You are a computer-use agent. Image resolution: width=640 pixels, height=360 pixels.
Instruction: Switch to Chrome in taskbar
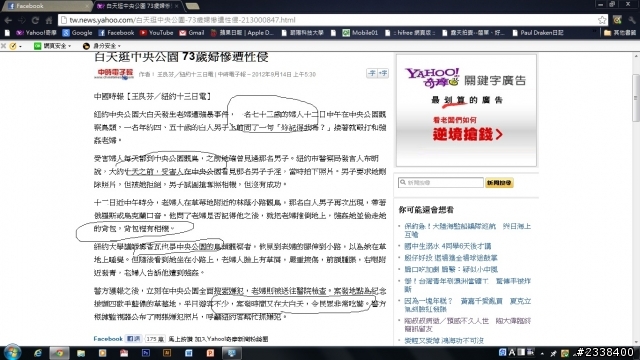(60, 353)
